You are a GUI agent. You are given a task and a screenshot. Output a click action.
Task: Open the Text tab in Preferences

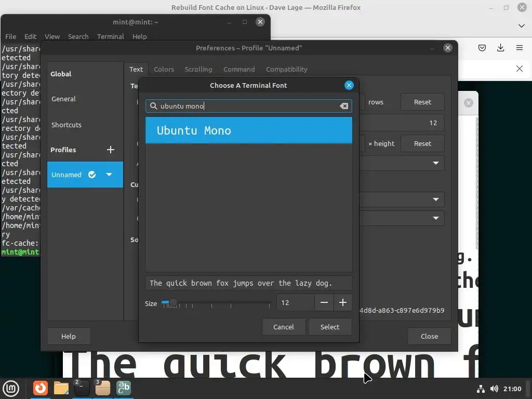coord(136,69)
